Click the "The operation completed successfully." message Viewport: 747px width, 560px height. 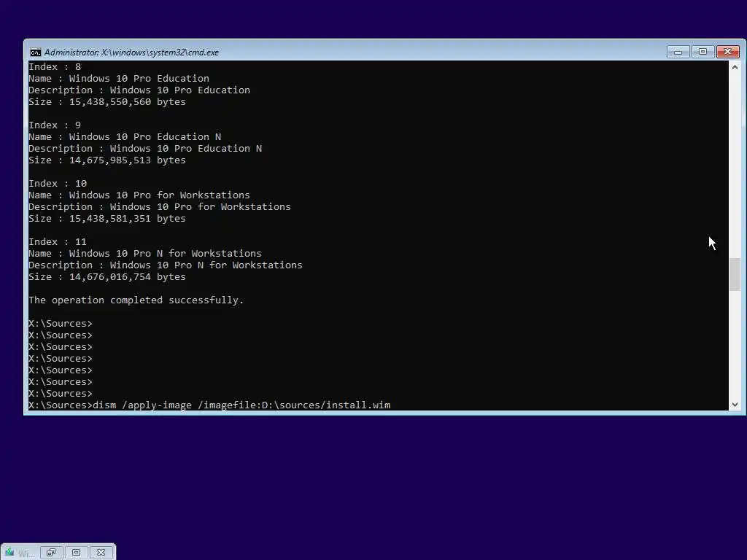[136, 300]
